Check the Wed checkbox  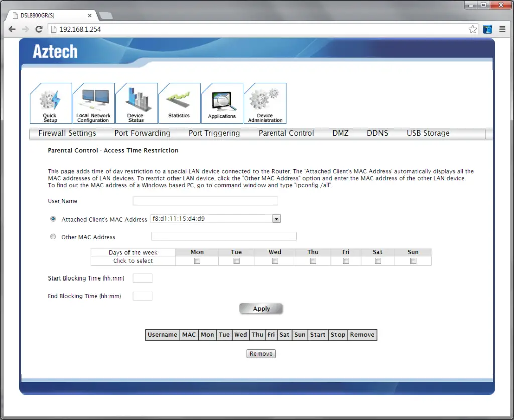pyautogui.click(x=275, y=261)
